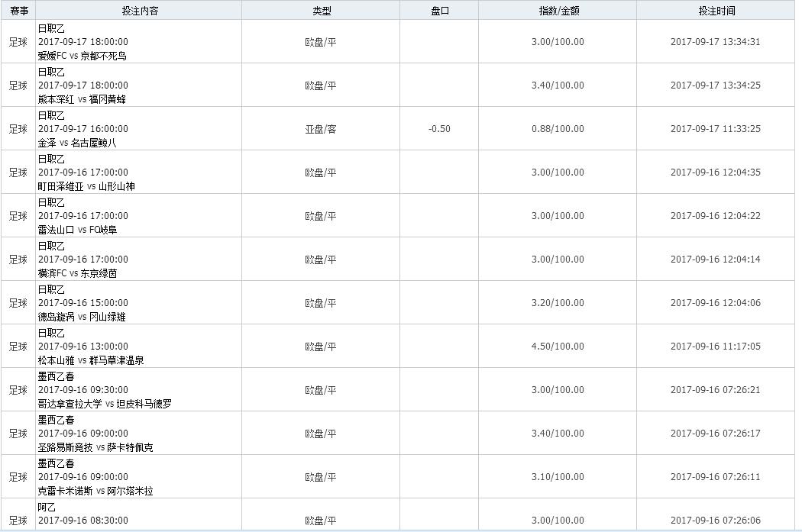802x532 pixels.
Task: Select the match 雷法山口 vs FC岐阜
Action: [77, 230]
